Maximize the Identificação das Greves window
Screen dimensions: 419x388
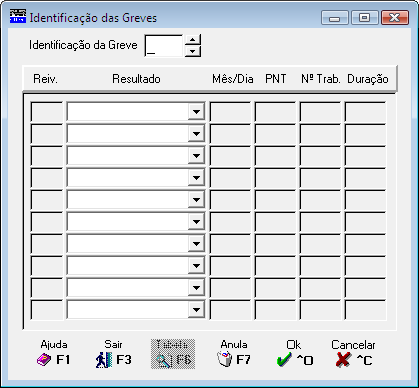(364, 18)
